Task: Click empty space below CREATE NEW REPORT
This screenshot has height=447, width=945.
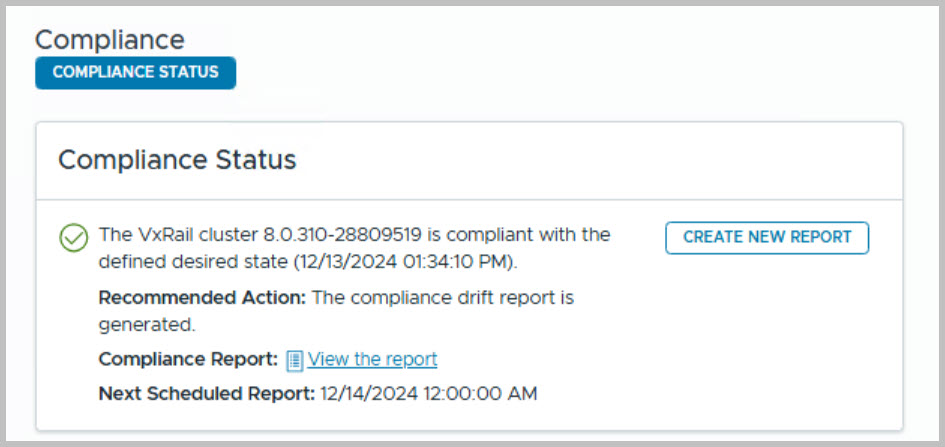Action: point(767,330)
